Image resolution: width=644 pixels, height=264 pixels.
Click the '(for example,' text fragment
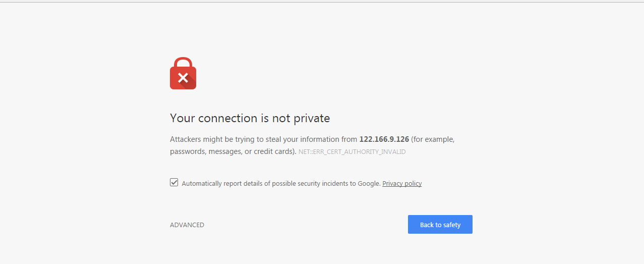tap(433, 139)
